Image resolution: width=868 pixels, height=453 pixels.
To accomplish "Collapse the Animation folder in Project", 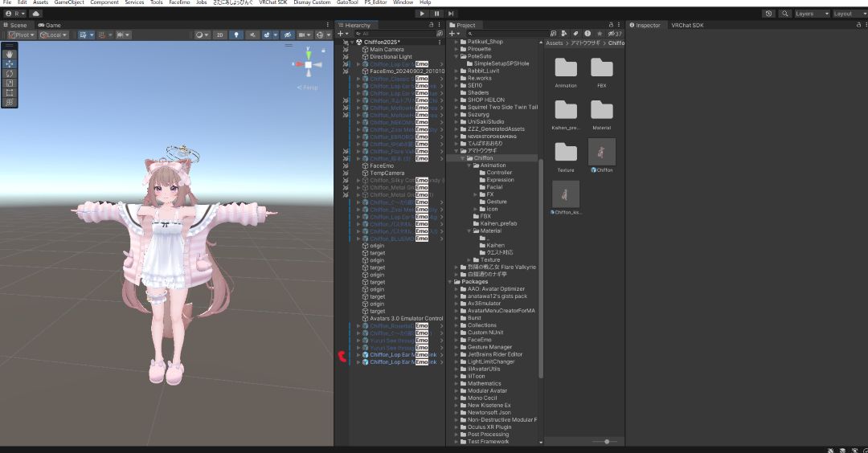I will pos(469,165).
